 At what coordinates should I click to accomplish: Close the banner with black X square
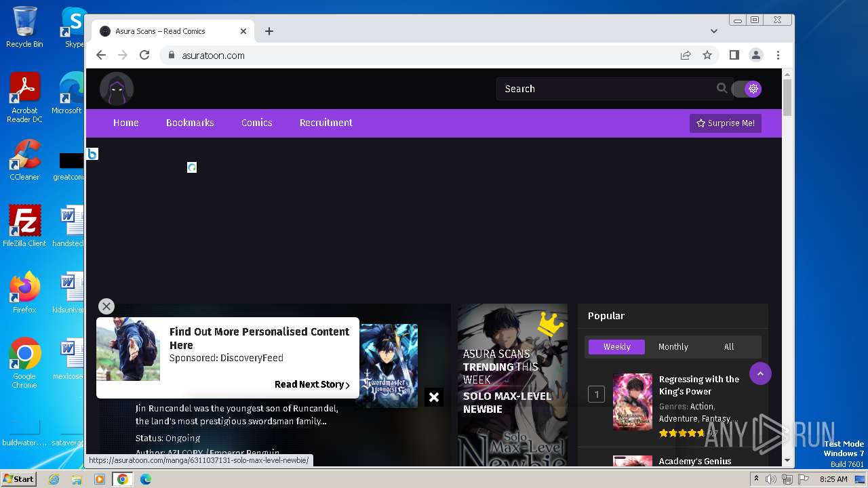coord(434,397)
